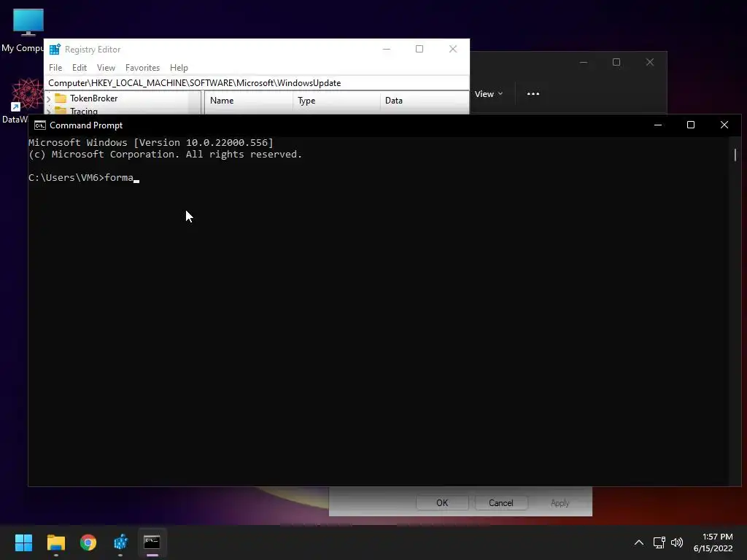The height and width of the screenshot is (560, 747).
Task: Click the Command Prompt vertical scrollbar thumb
Action: pos(735,155)
